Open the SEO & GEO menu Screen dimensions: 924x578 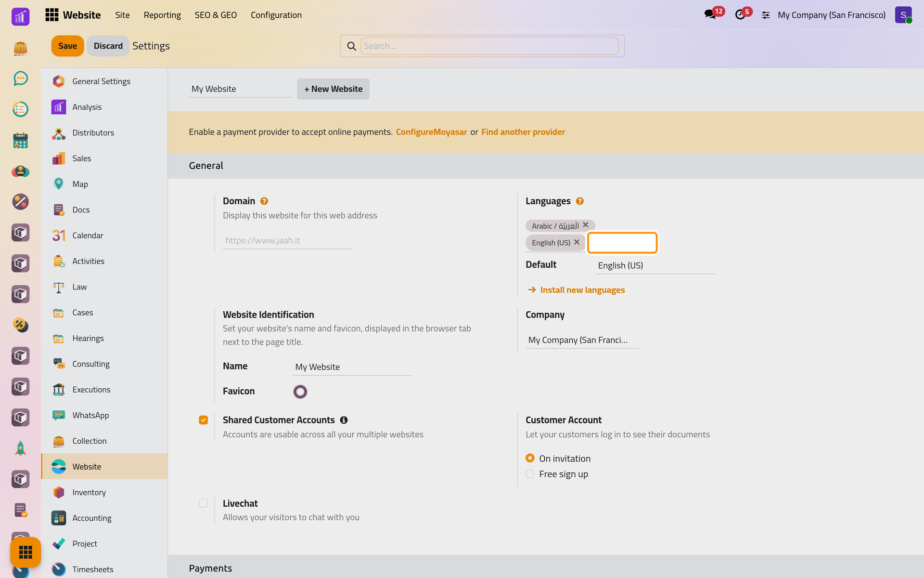(216, 15)
